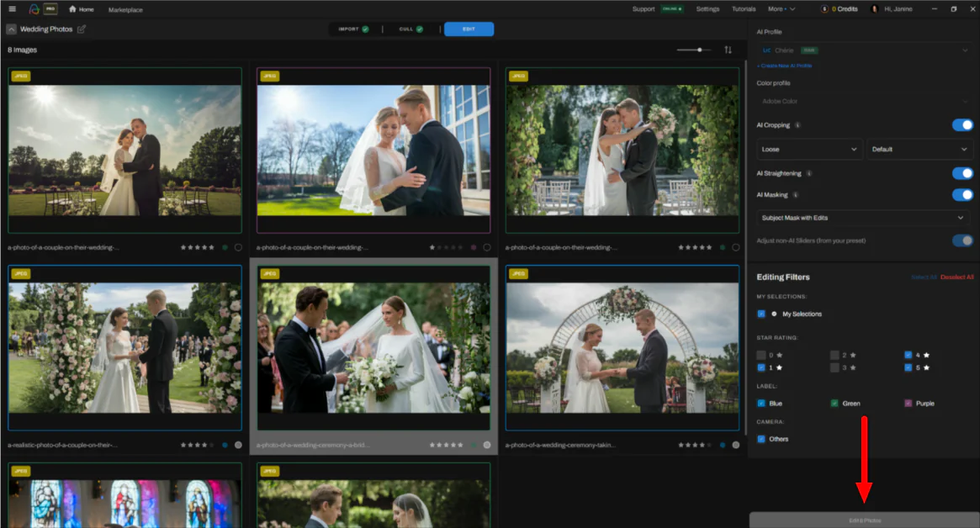Uncheck the Others camera filter
The width and height of the screenshot is (980, 528).
[761, 439]
